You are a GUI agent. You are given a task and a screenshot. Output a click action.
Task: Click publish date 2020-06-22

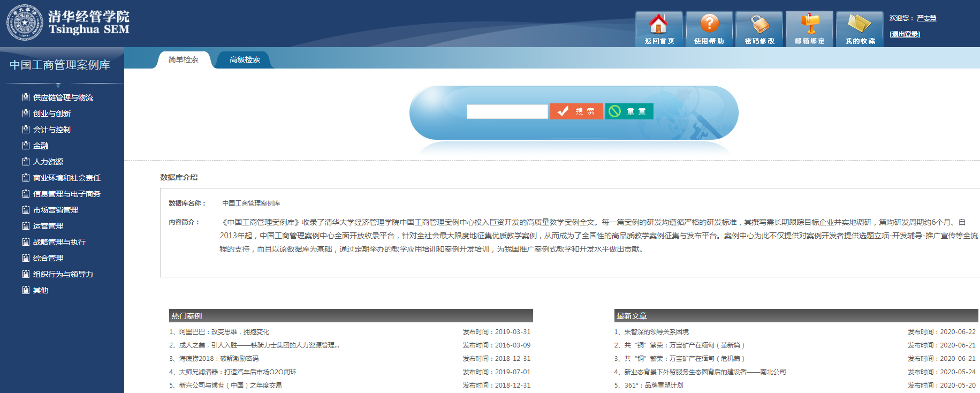(x=958, y=332)
